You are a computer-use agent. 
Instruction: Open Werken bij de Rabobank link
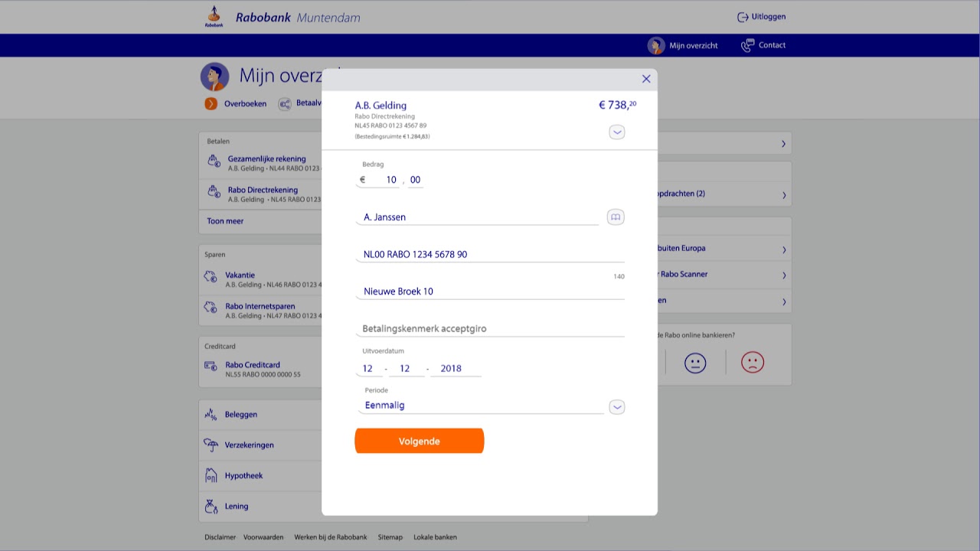coord(331,537)
